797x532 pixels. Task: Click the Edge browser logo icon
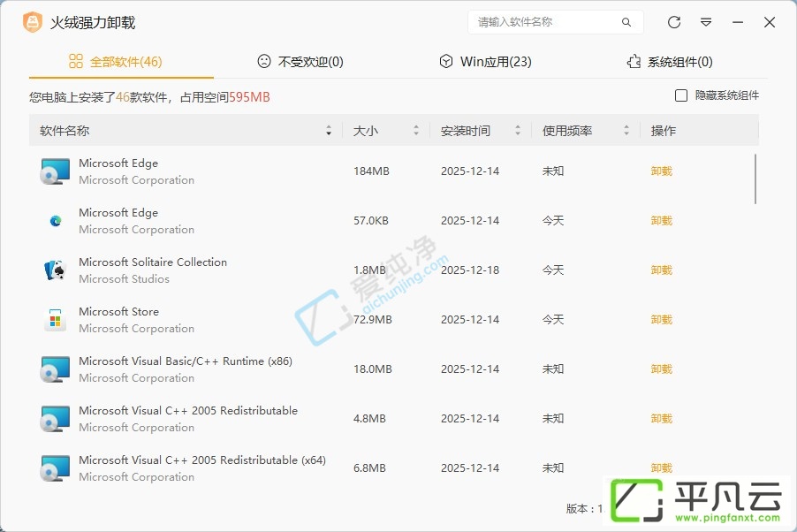pos(56,221)
